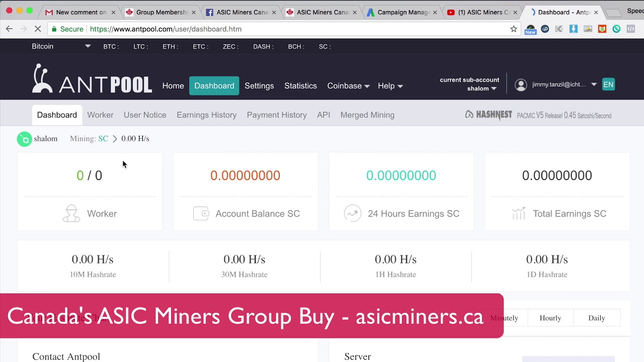Click the gray code brackets extension icon

[631, 29]
